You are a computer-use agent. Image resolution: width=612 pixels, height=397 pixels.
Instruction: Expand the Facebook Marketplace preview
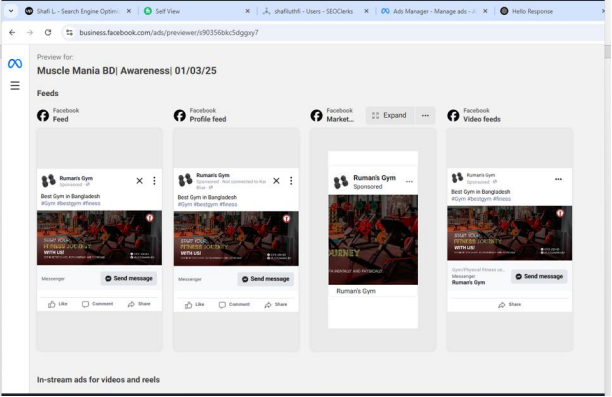[389, 116]
